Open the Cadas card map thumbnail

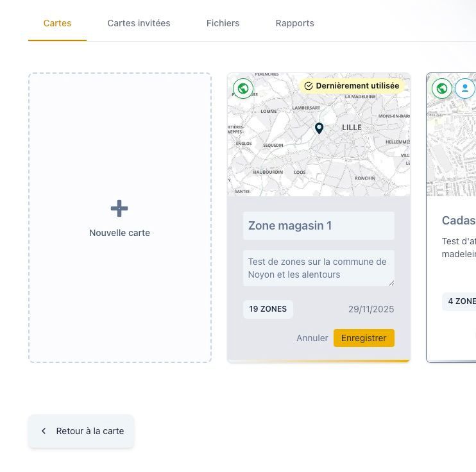tap(452, 135)
